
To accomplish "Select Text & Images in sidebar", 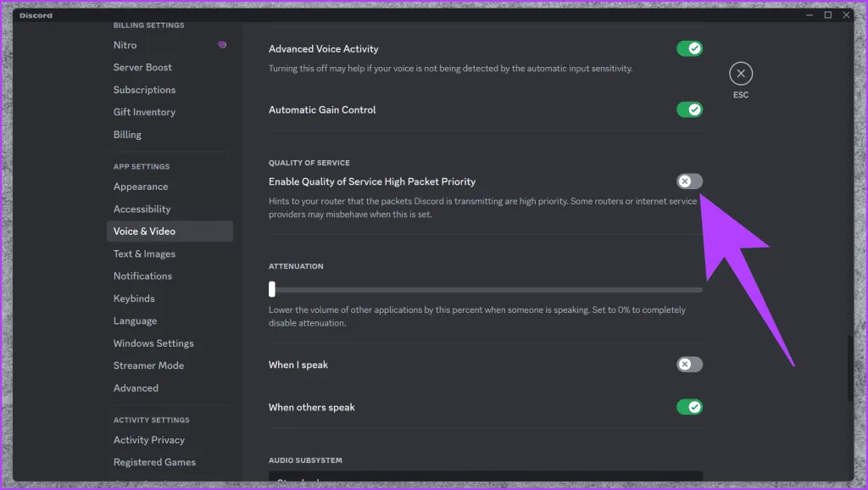I will [x=145, y=253].
